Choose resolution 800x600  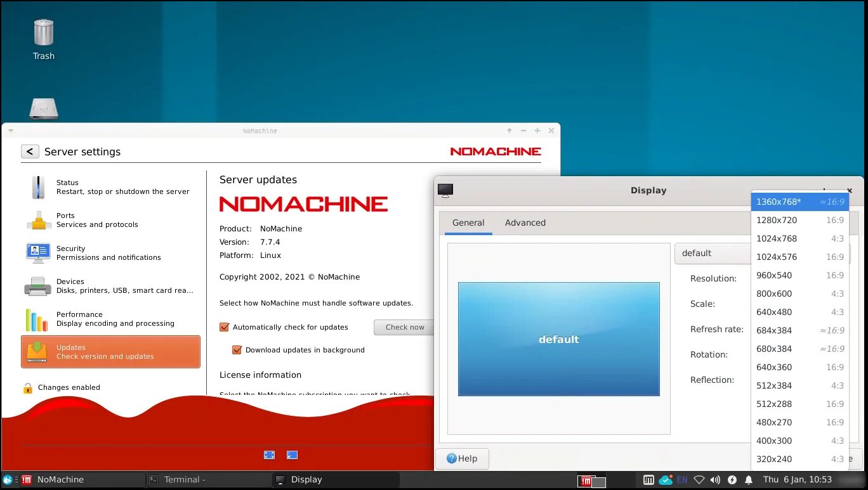point(799,293)
